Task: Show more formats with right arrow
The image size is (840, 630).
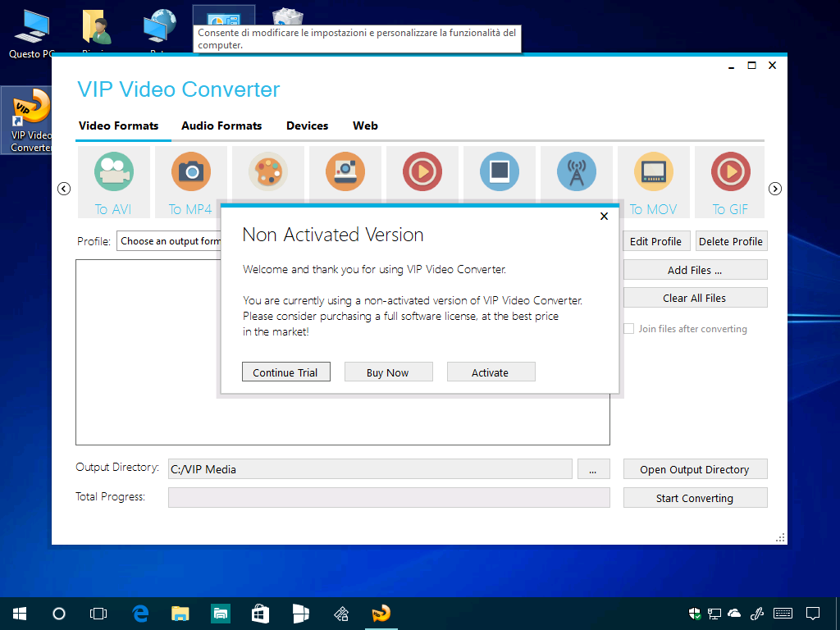Action: point(774,189)
